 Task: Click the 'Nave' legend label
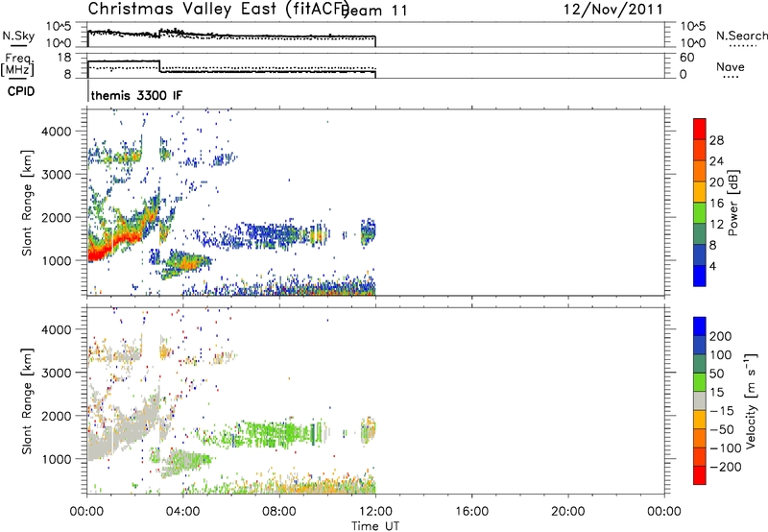[731, 67]
